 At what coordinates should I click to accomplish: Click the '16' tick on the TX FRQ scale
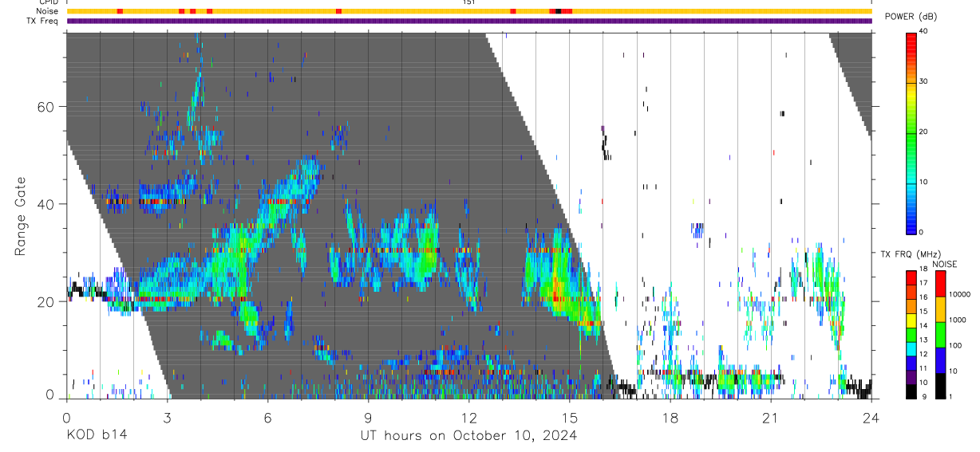924,297
